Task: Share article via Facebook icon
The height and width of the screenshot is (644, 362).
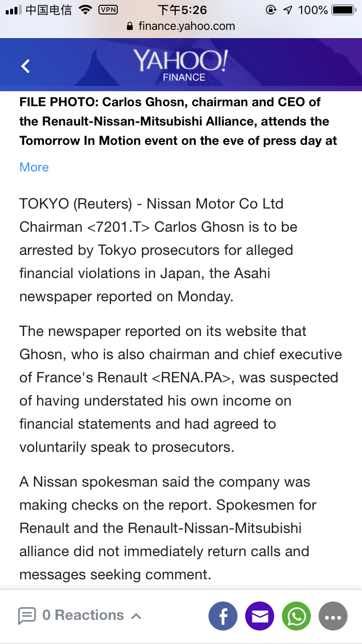Action: pyautogui.click(x=223, y=616)
